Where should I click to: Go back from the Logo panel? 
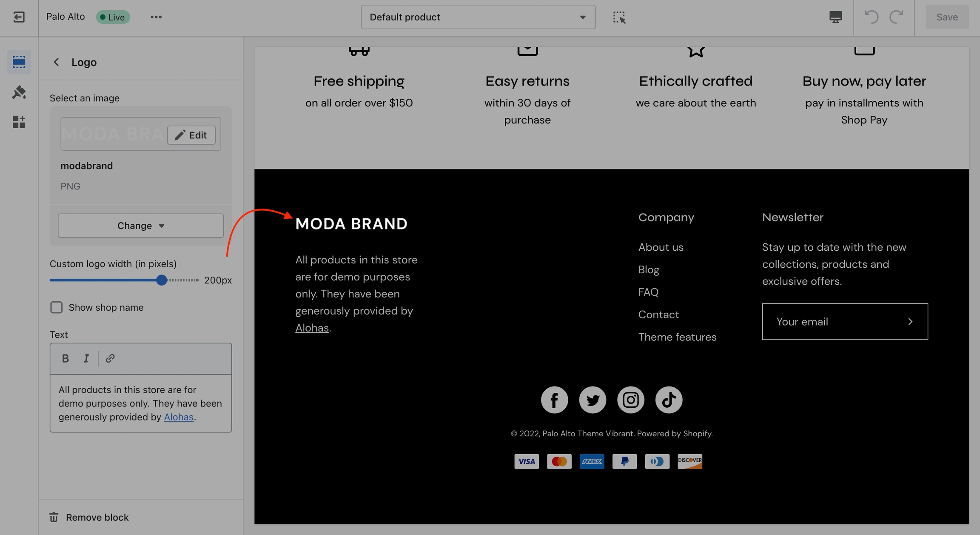[56, 62]
